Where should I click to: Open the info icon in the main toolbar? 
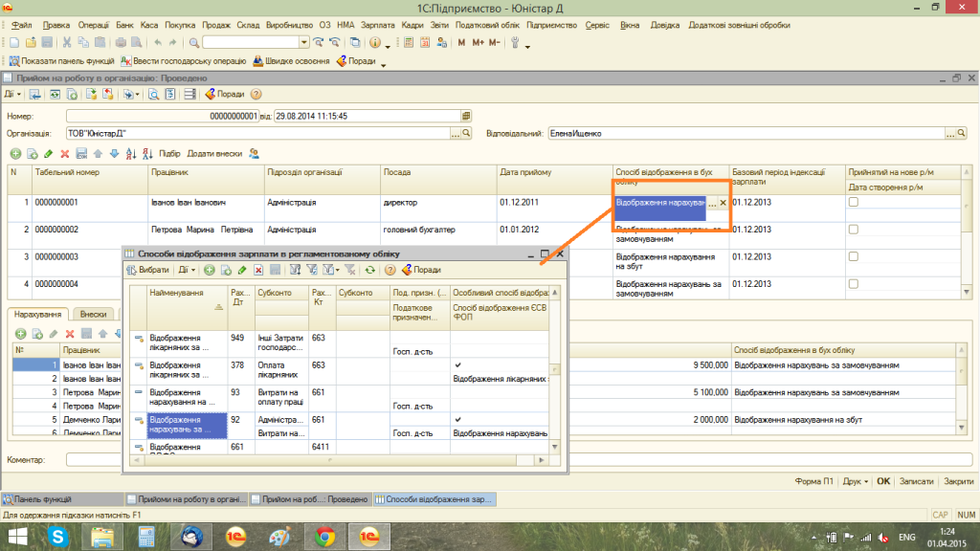(375, 42)
